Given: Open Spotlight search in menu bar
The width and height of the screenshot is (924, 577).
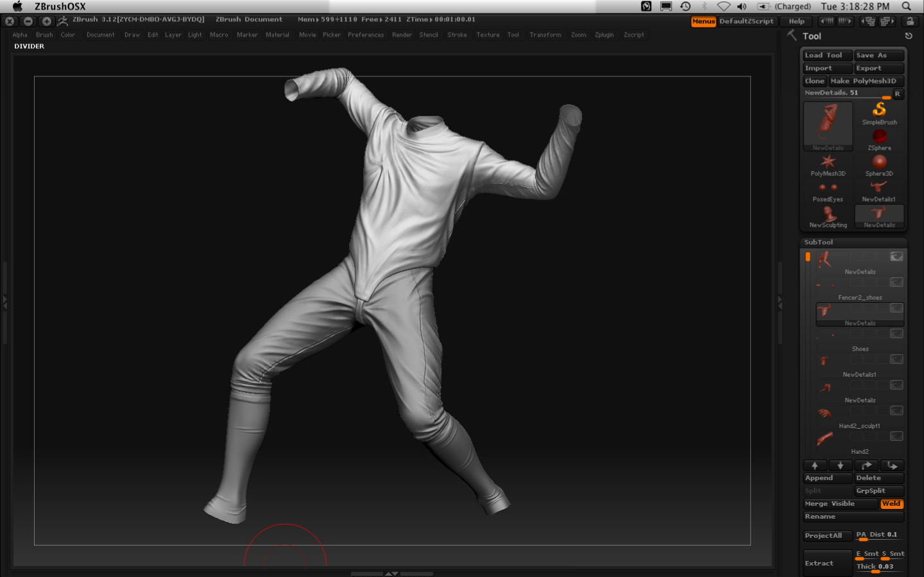Looking at the screenshot, I should click(x=907, y=6).
